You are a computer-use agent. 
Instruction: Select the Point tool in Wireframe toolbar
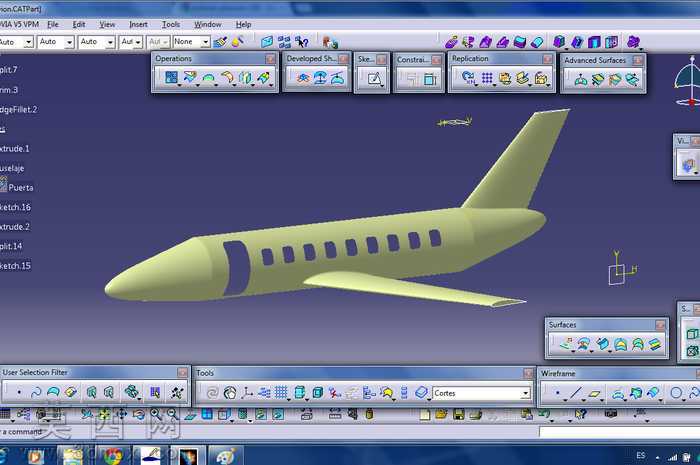click(557, 393)
